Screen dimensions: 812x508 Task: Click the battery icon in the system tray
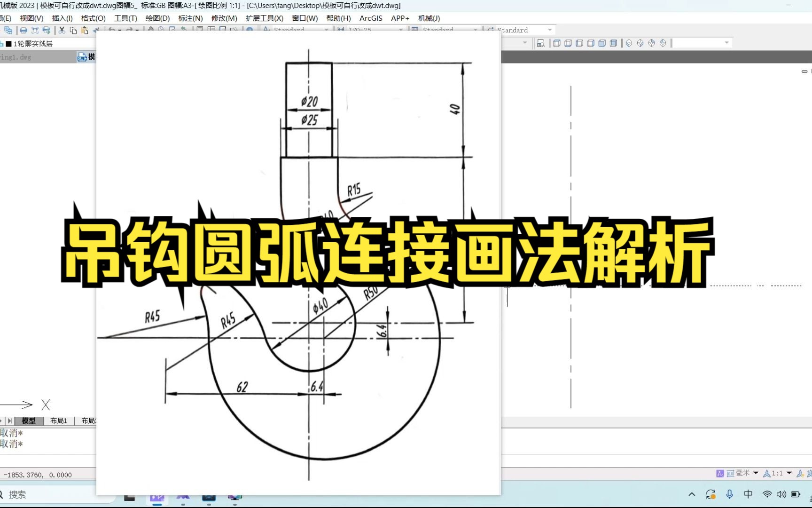(796, 494)
